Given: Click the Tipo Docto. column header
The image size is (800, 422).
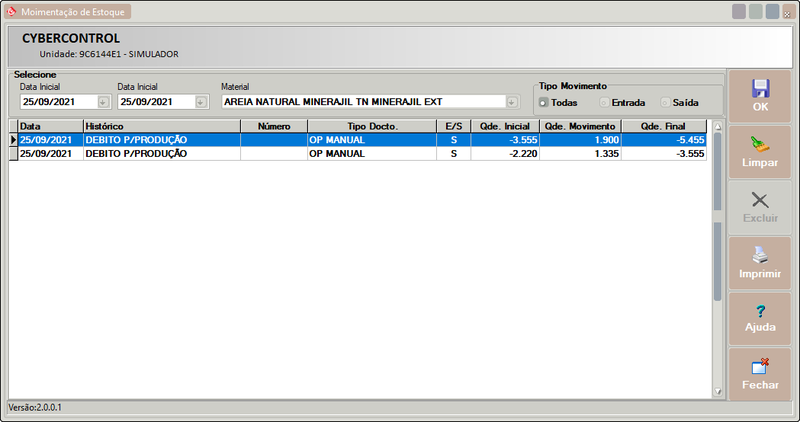Looking at the screenshot, I should (x=372, y=127).
